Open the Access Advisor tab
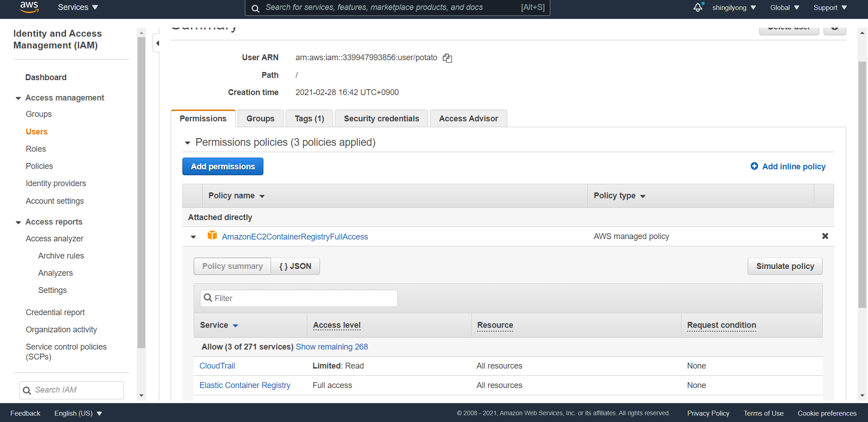Image resolution: width=868 pixels, height=422 pixels. tap(468, 119)
